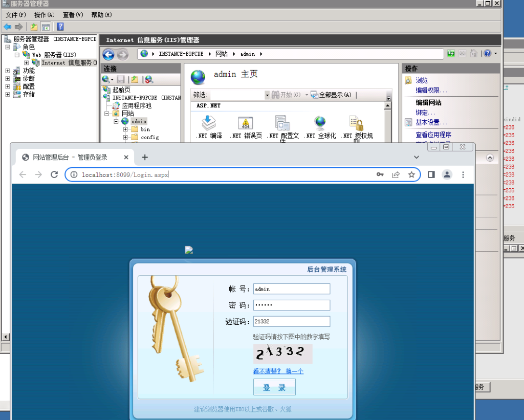Image resolution: width=524 pixels, height=420 pixels.
Task: Open the 操作(A) menu
Action: pyautogui.click(x=44, y=15)
